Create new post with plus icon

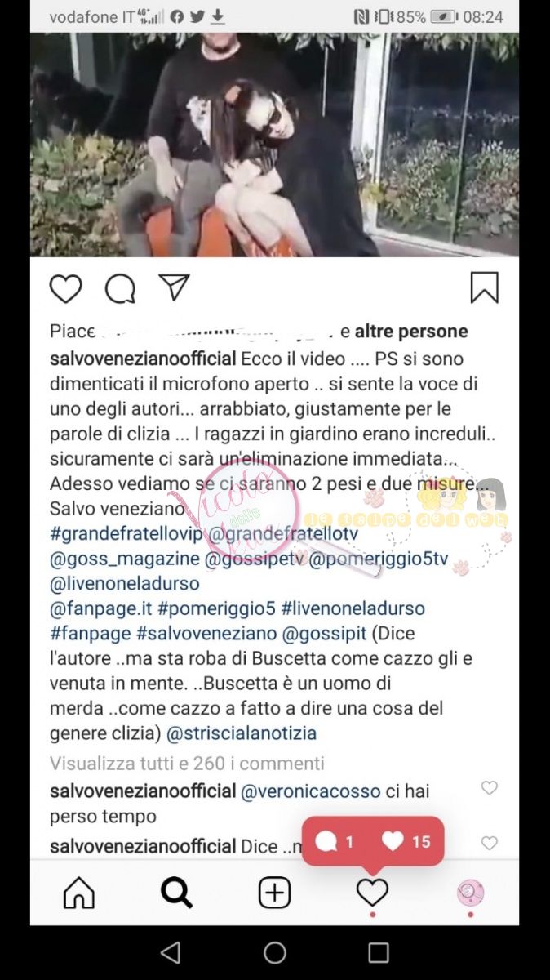(274, 893)
